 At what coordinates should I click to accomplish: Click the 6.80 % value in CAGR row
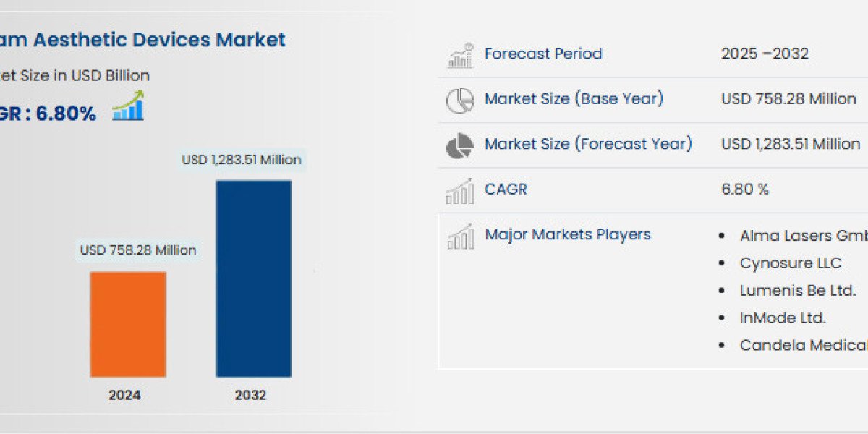click(744, 190)
